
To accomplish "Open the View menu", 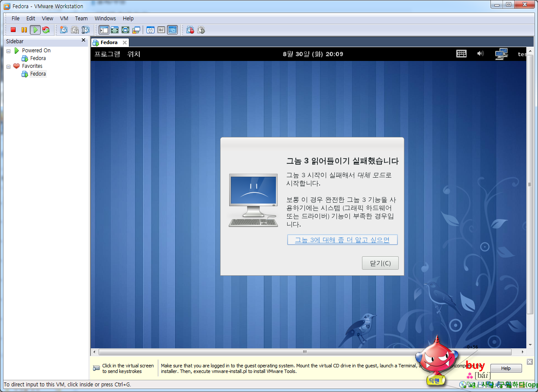I will click(48, 19).
